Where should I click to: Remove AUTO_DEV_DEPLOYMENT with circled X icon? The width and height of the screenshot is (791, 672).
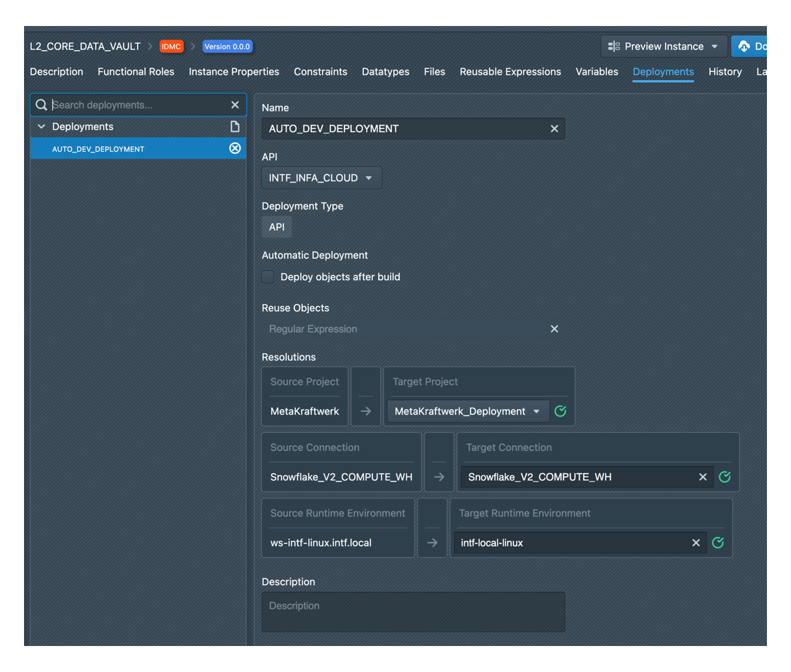pyautogui.click(x=235, y=149)
